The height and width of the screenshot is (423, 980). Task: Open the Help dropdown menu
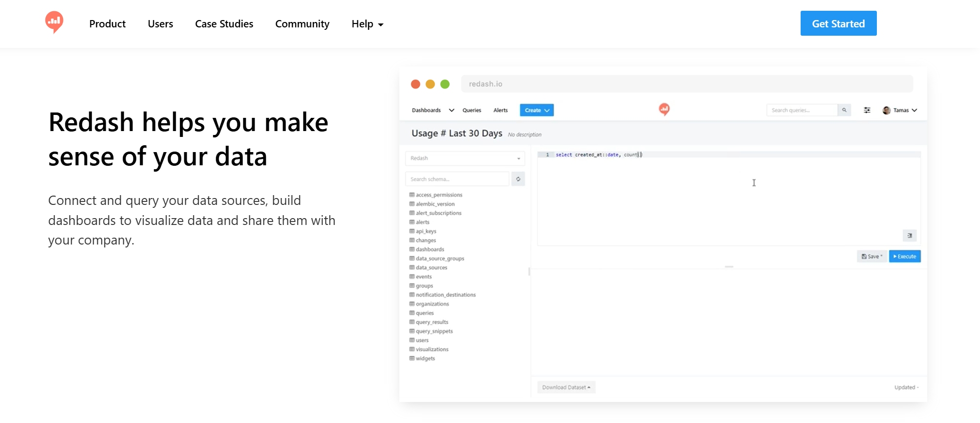pos(367,24)
